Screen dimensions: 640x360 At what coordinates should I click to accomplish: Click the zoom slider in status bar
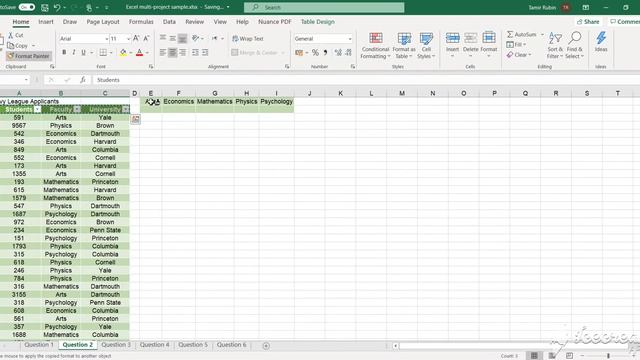(608, 356)
